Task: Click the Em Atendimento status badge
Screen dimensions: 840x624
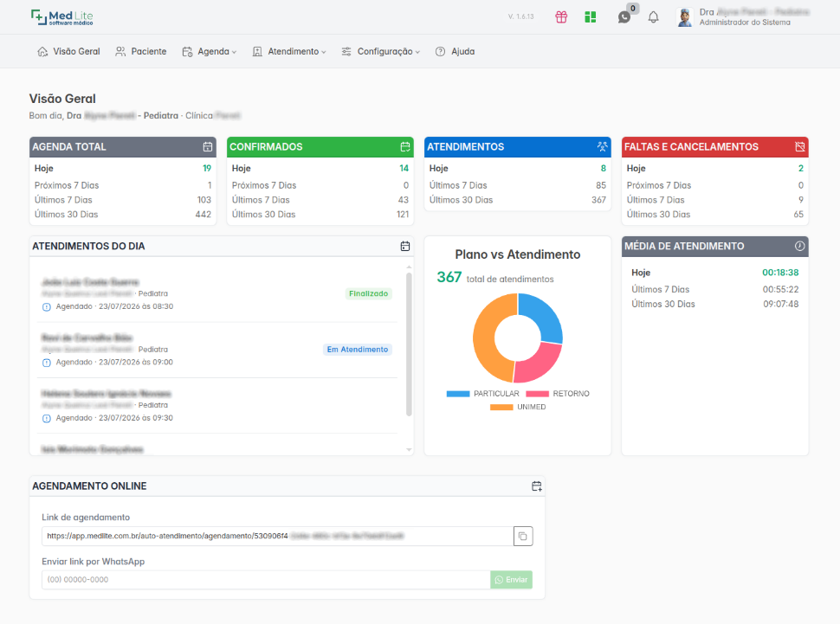Action: [x=358, y=350]
